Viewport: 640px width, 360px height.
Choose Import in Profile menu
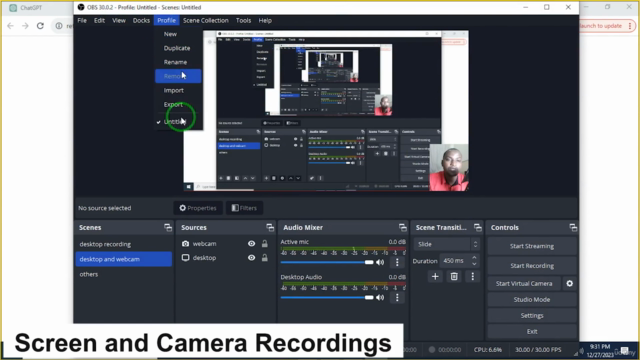click(178, 90)
